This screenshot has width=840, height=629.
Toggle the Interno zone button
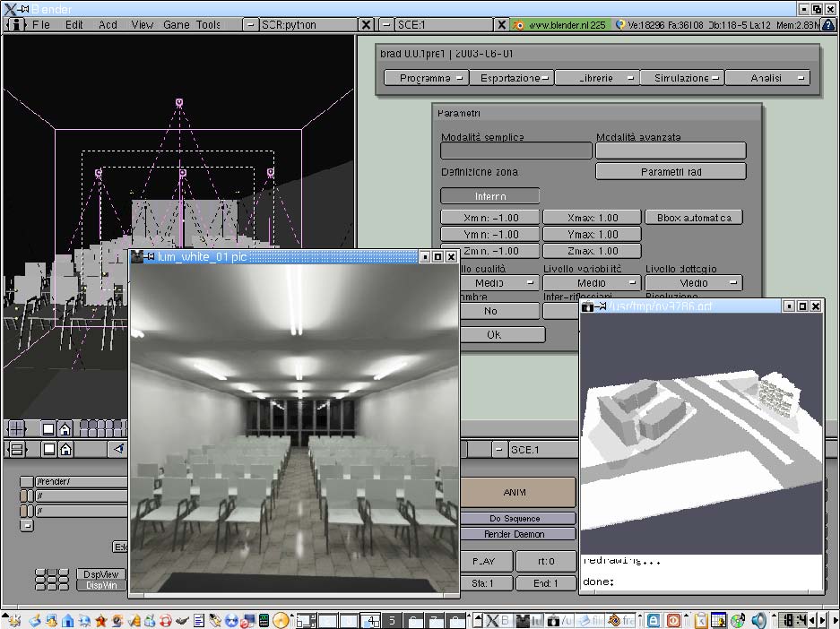coord(489,196)
